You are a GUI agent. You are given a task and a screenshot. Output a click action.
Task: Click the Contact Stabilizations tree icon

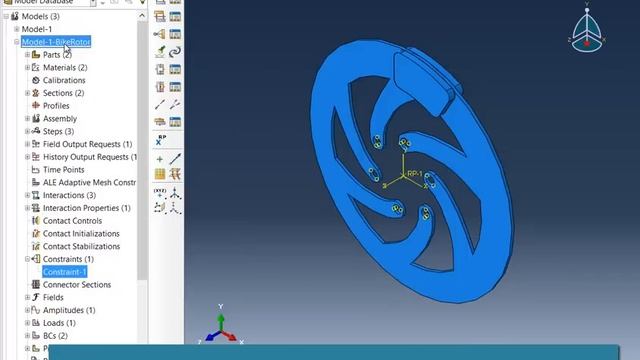tap(36, 246)
